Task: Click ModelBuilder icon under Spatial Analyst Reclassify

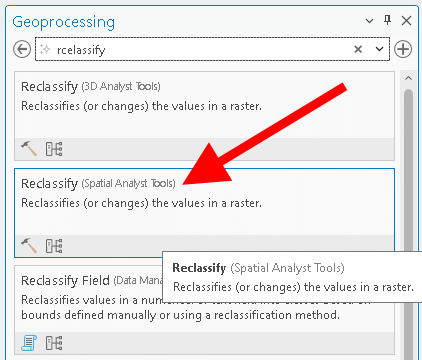Action: point(54,246)
